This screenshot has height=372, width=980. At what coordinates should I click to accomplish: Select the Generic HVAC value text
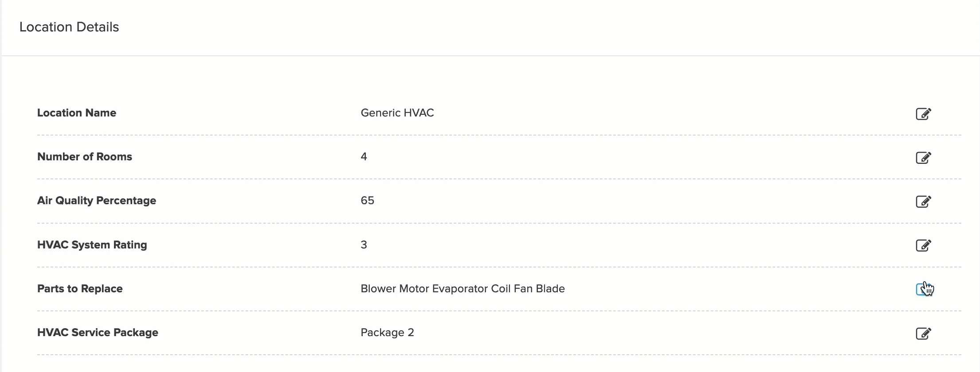(397, 113)
